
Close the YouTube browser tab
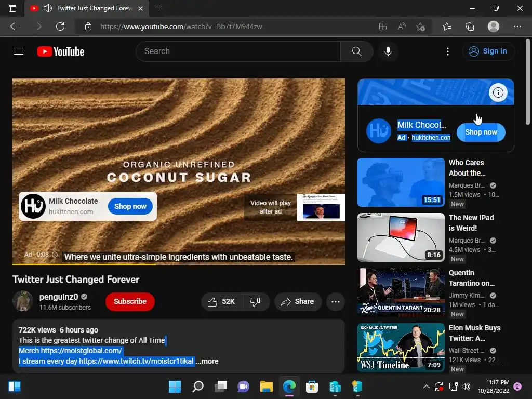click(140, 8)
